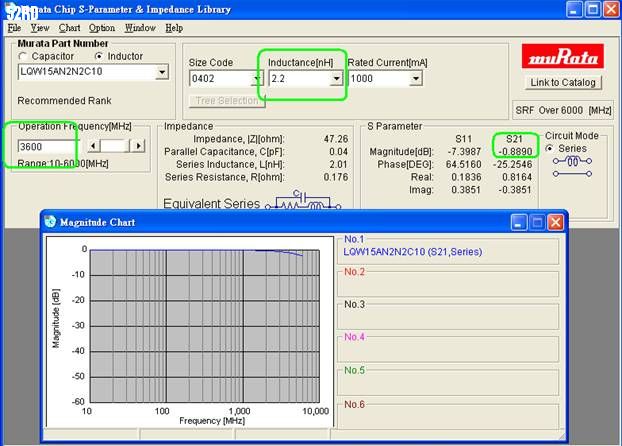Expand the Inductance[nH] dropdown
Image resolution: width=622 pixels, height=446 pixels.
click(336, 79)
